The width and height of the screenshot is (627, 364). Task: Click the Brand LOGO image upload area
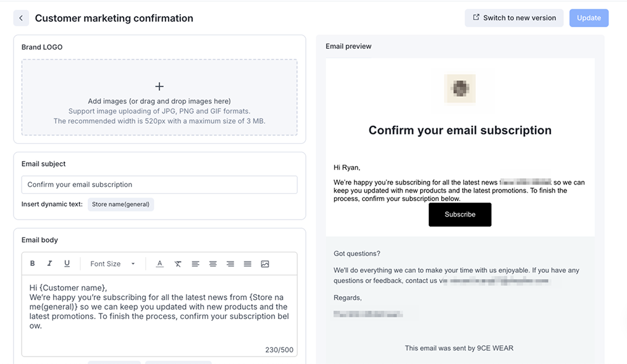(x=159, y=97)
